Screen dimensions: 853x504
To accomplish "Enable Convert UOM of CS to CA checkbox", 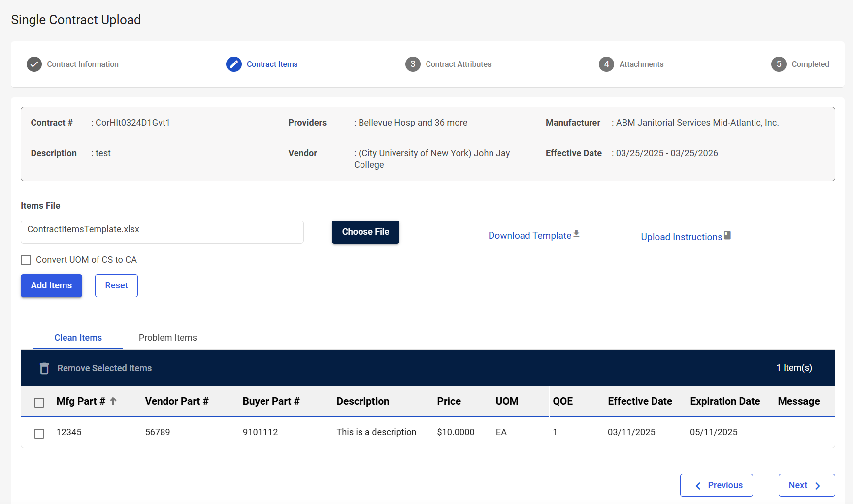I will coord(26,260).
